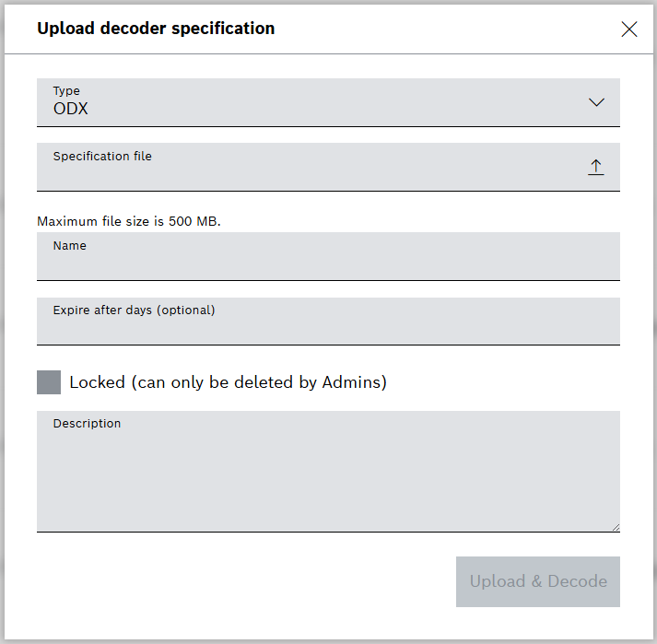This screenshot has height=644, width=657.
Task: Close the Upload decoder specification dialog
Action: [x=629, y=29]
